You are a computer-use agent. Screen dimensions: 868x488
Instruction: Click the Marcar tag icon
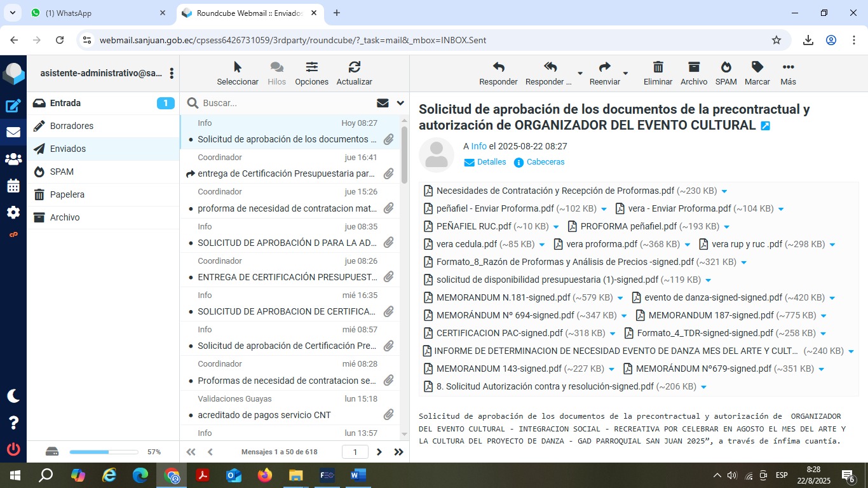click(757, 68)
